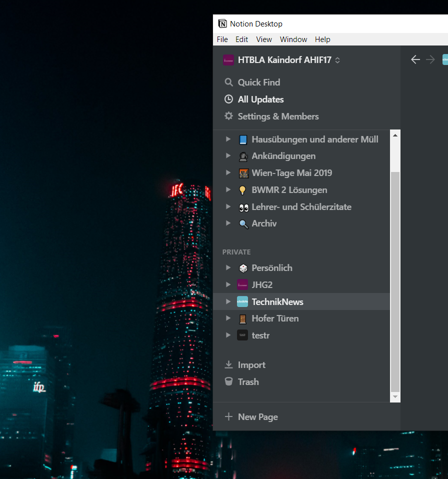Click the Ankündigungen page emoji icon
The width and height of the screenshot is (448, 479).
(x=243, y=156)
